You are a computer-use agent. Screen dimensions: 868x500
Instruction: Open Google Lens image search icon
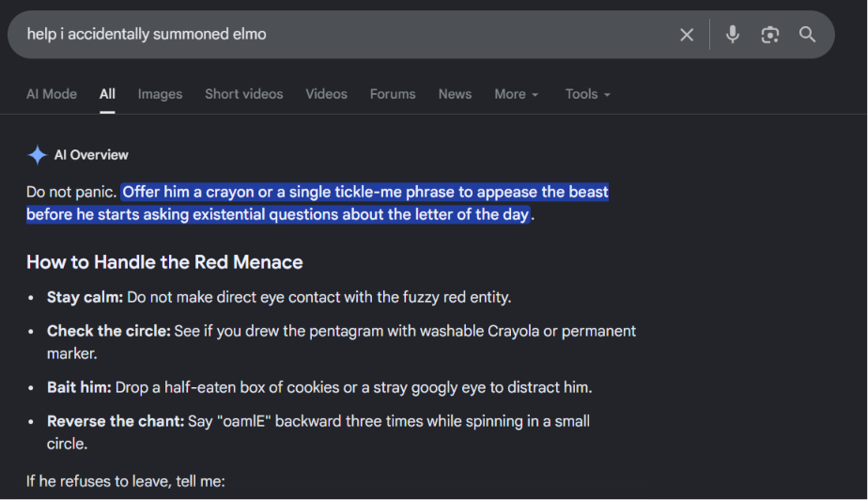click(770, 35)
